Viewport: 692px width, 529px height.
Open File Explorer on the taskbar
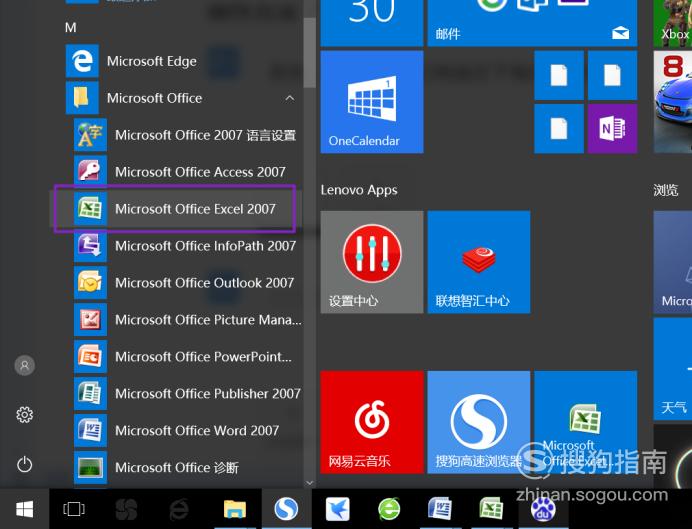pyautogui.click(x=235, y=509)
